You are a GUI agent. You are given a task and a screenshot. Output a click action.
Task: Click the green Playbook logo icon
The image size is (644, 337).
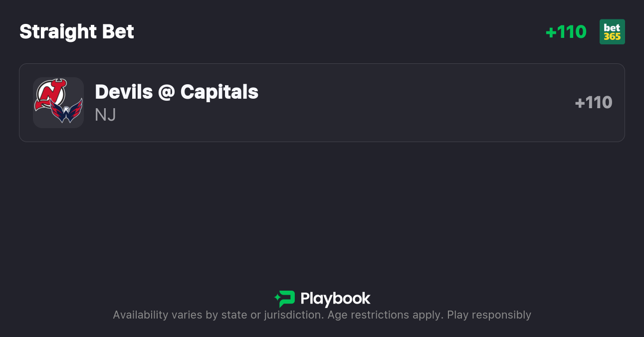coord(285,299)
